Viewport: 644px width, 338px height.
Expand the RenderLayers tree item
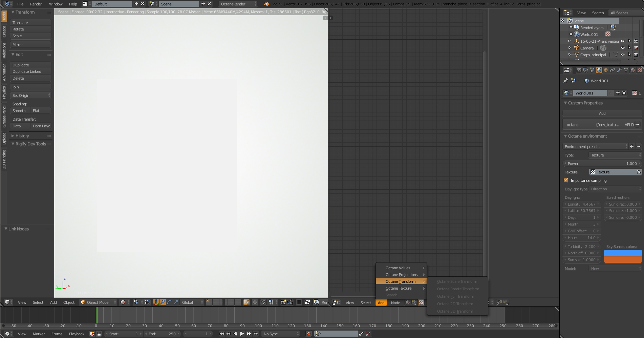point(571,27)
